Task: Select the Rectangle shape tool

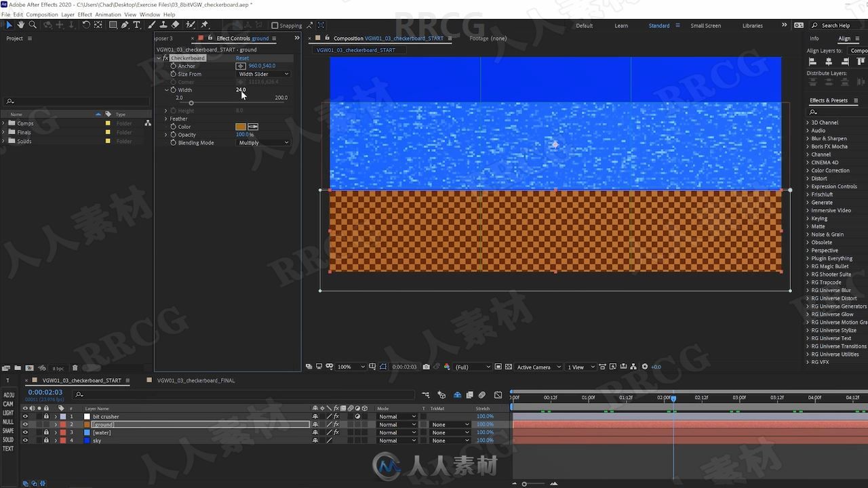Action: pos(113,25)
